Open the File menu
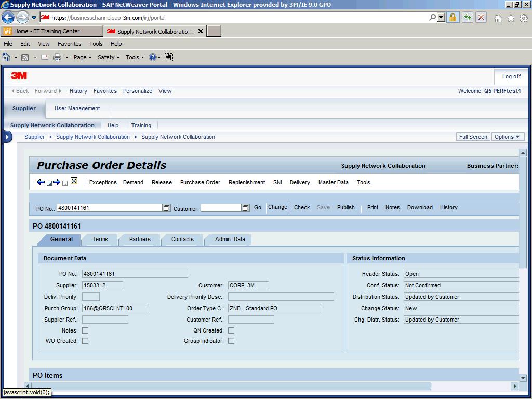This screenshot has height=399, width=532. [8, 44]
